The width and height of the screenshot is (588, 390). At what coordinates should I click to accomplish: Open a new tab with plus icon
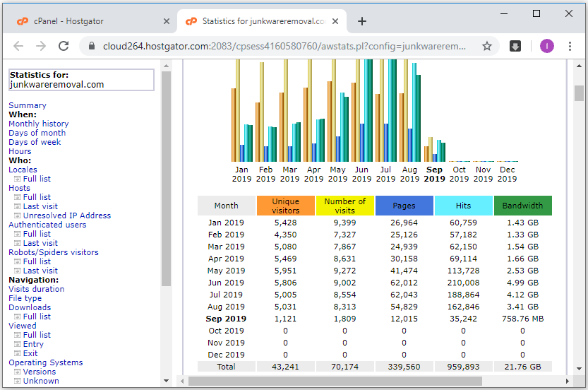click(x=362, y=21)
